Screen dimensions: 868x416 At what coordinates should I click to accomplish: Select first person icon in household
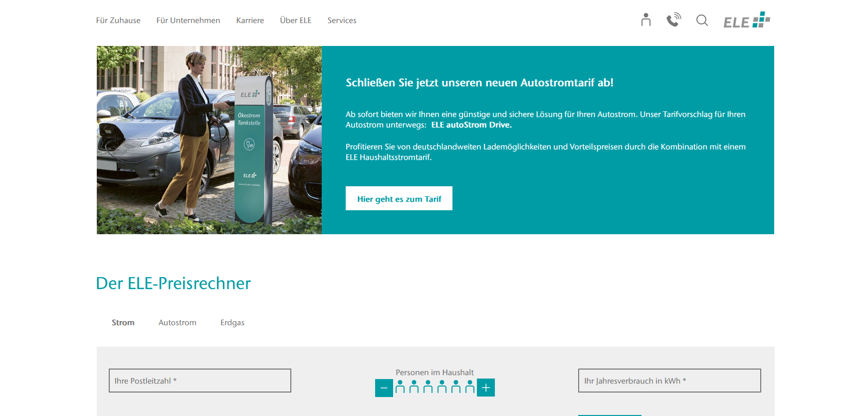point(400,387)
